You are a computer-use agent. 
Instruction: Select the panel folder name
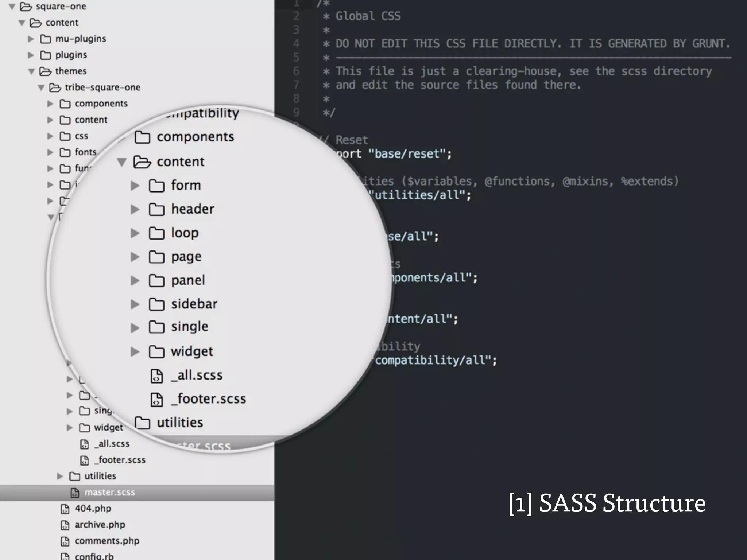(188, 281)
